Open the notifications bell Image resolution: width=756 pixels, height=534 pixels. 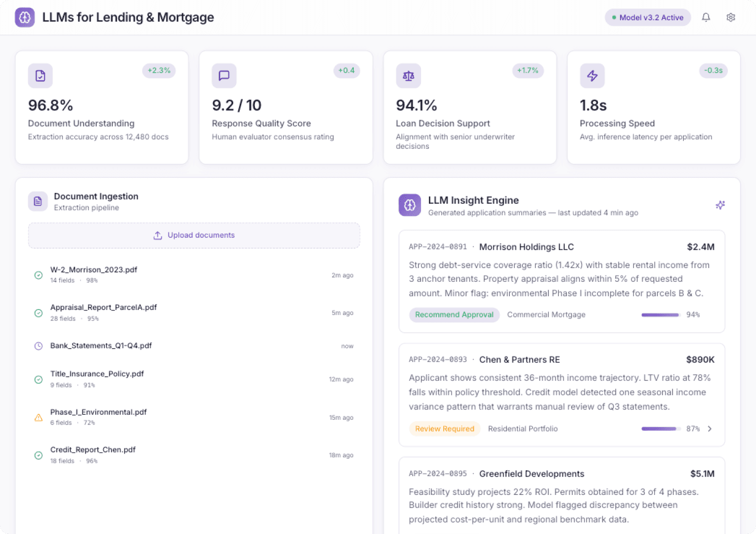[706, 17]
